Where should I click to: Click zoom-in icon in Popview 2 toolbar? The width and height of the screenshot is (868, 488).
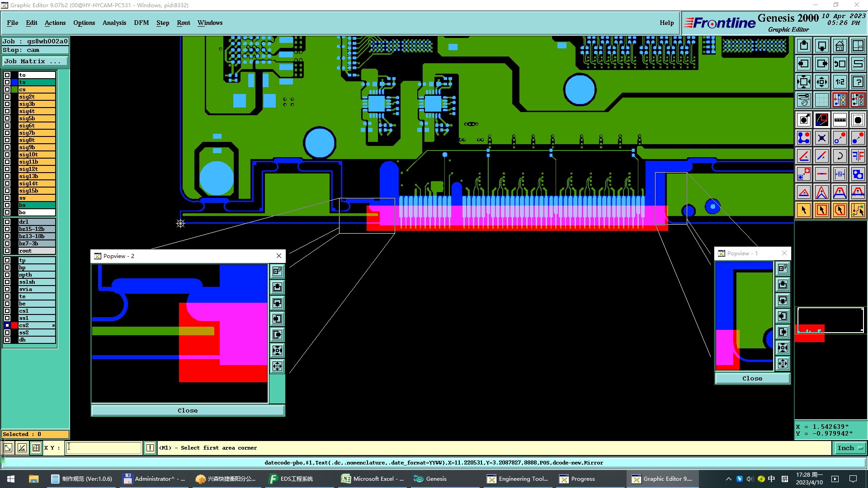(x=278, y=350)
